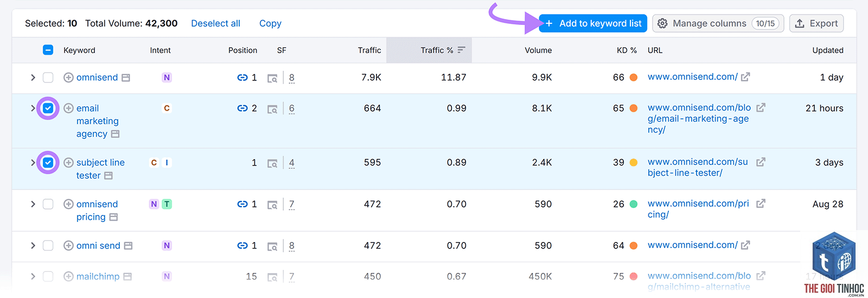Viewport: 868px width, 298px height.
Task: Check the omni send row checkbox
Action: click(x=48, y=245)
